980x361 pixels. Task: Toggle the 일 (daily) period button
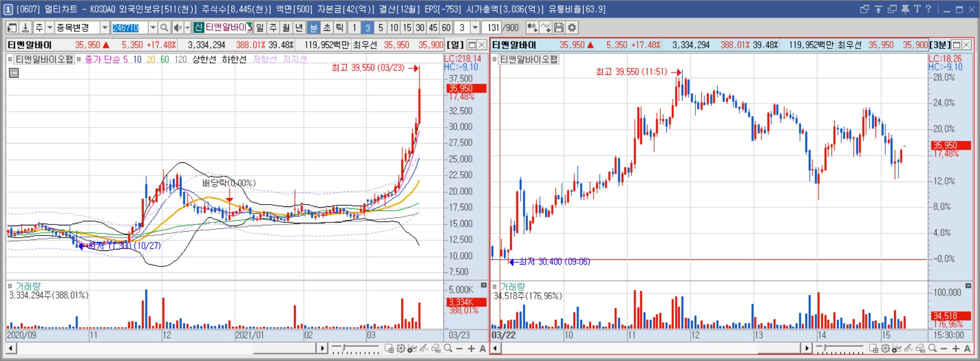[260, 28]
